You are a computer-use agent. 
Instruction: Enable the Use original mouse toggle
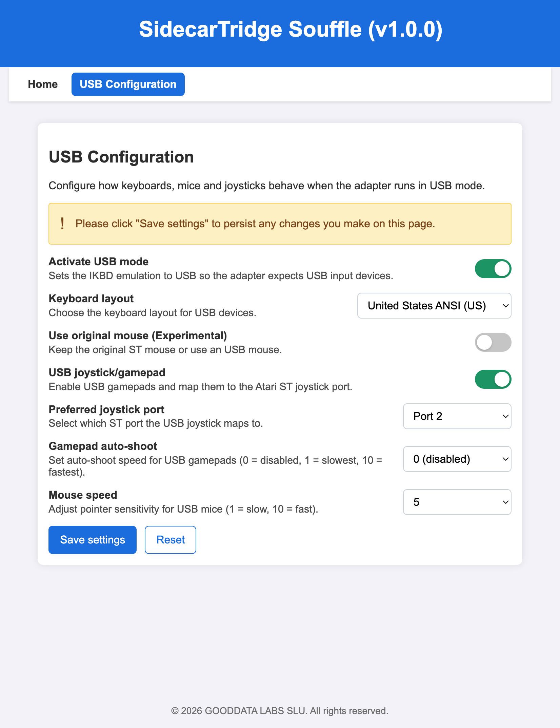tap(493, 342)
